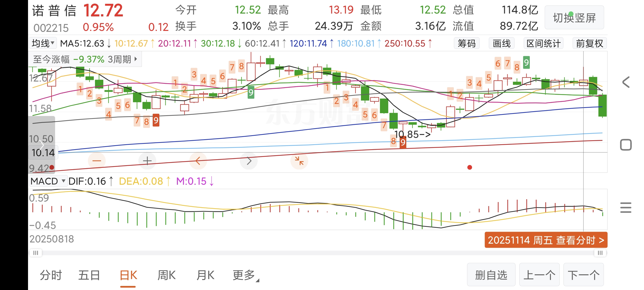The height and width of the screenshot is (290, 644).
Task: Tap the Android back chevron
Action: [625, 82]
